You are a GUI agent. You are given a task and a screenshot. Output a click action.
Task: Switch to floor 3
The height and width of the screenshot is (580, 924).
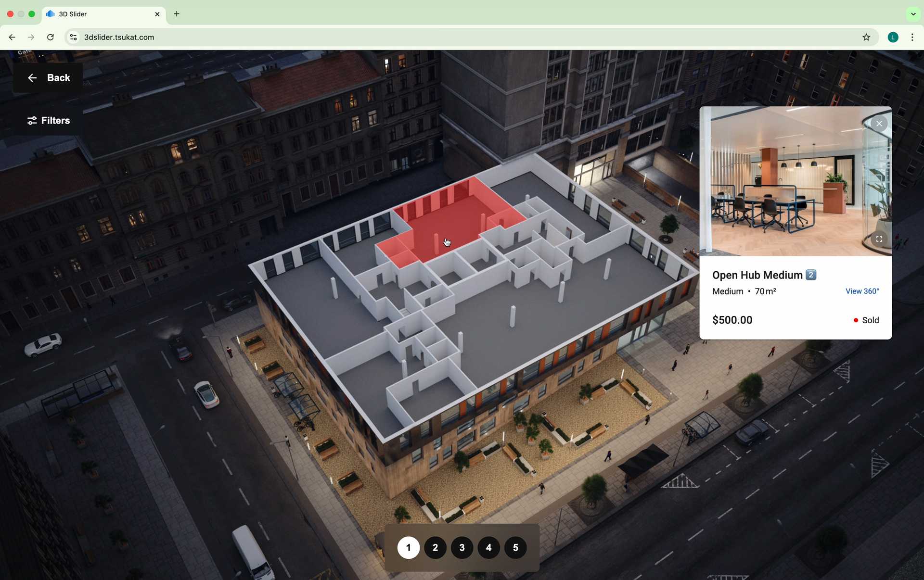(x=462, y=548)
